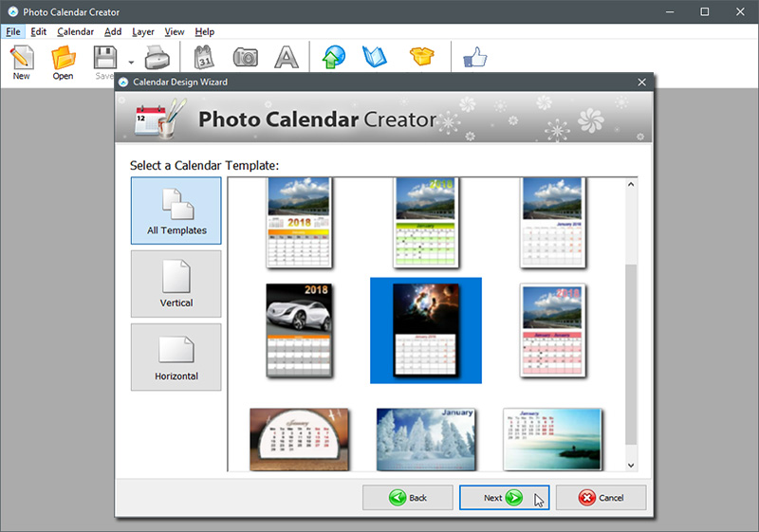759x532 pixels.
Task: Add a photo with the camera icon
Action: tap(246, 58)
